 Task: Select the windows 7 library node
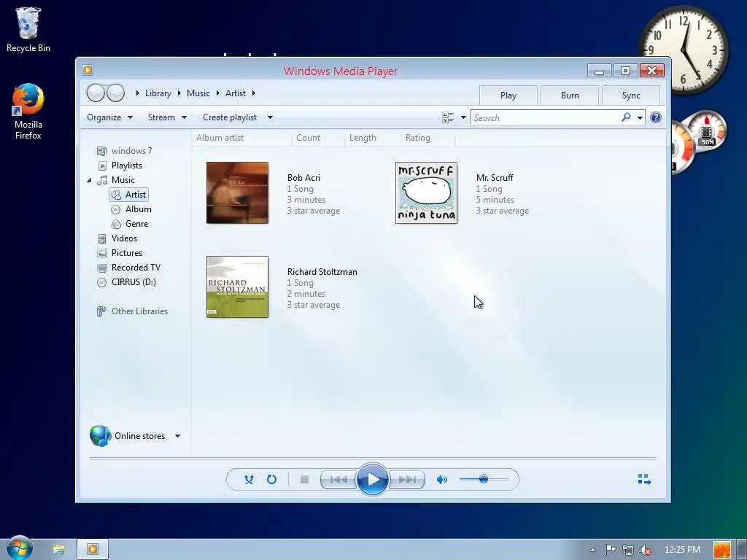[x=125, y=151]
